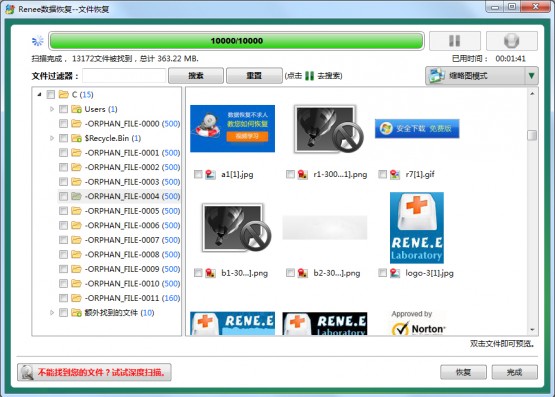Open the thumbnail mode dropdown arrow
Image resolution: width=555 pixels, height=397 pixels.
pos(531,76)
